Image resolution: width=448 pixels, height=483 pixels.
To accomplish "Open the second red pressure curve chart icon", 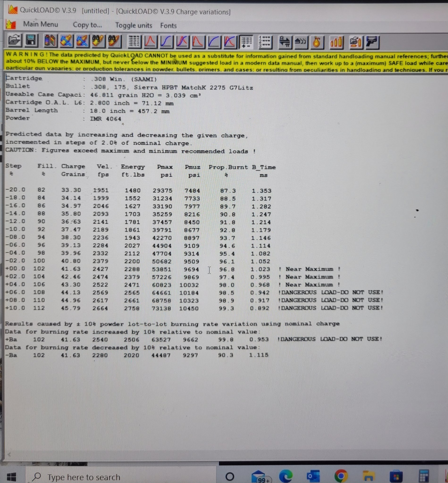I will click(198, 42).
